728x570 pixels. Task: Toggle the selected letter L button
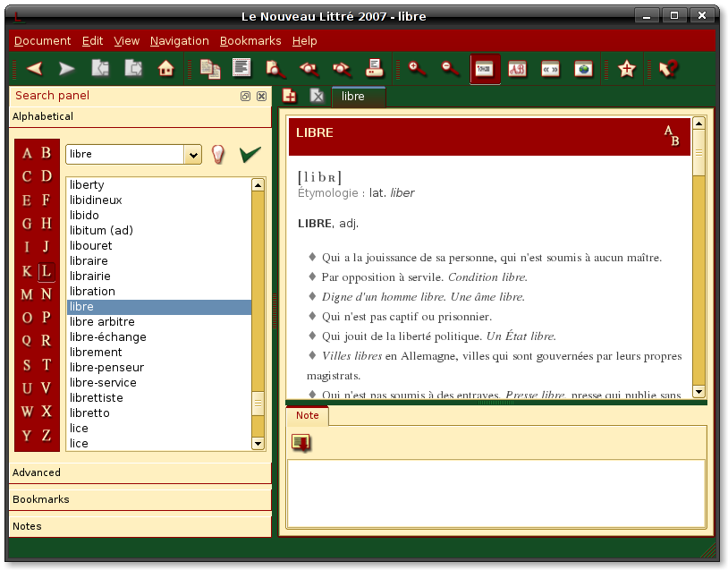(x=46, y=271)
